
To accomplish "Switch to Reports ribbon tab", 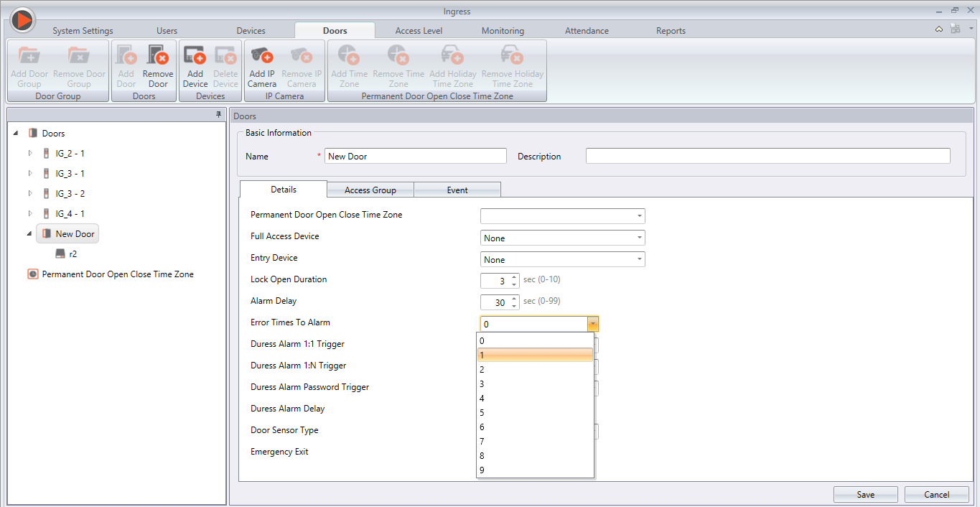I will click(671, 31).
